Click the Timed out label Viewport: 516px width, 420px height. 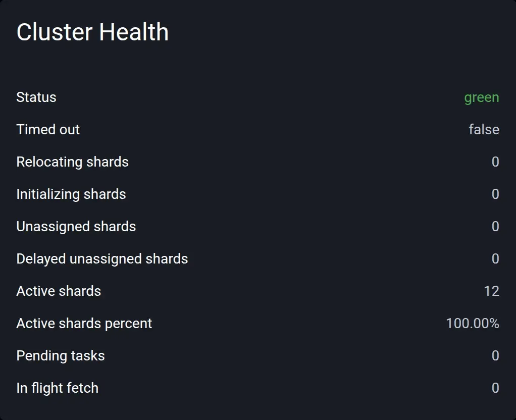[x=48, y=129]
